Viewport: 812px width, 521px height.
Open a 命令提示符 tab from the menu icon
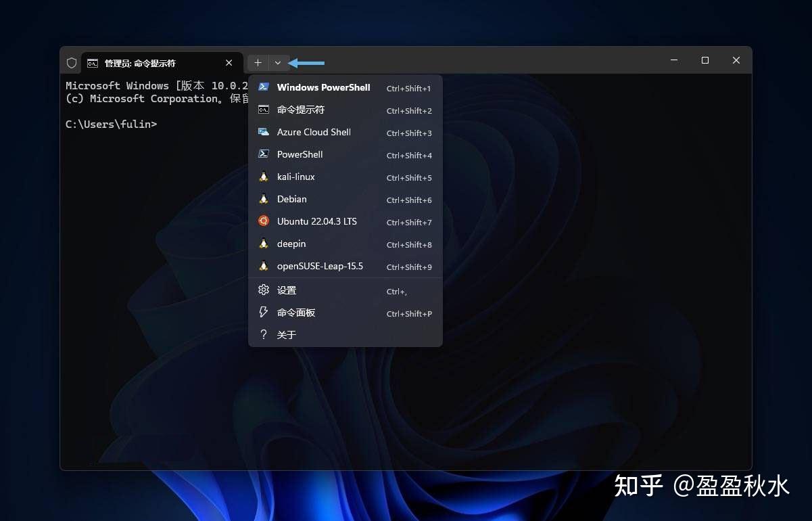pyautogui.click(x=264, y=110)
